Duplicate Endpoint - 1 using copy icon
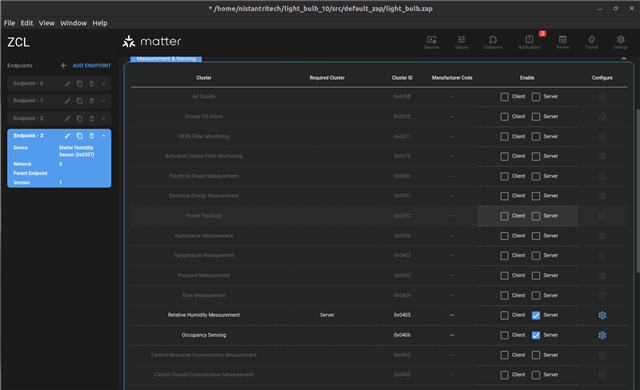Viewport: 640px width, 390px height. [x=80, y=101]
